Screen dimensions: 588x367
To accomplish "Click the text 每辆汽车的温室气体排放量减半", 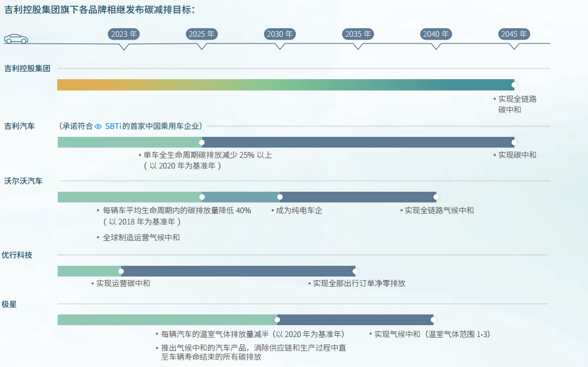I will [x=215, y=334].
